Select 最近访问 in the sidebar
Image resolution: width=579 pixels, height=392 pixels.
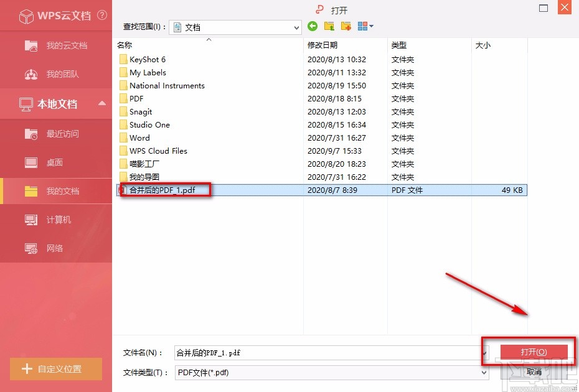coord(56,134)
